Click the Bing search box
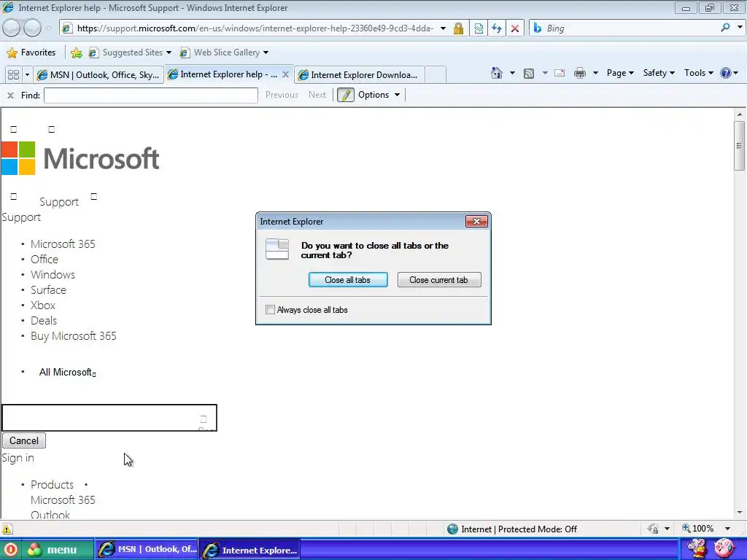The height and width of the screenshot is (560, 747). (x=630, y=28)
